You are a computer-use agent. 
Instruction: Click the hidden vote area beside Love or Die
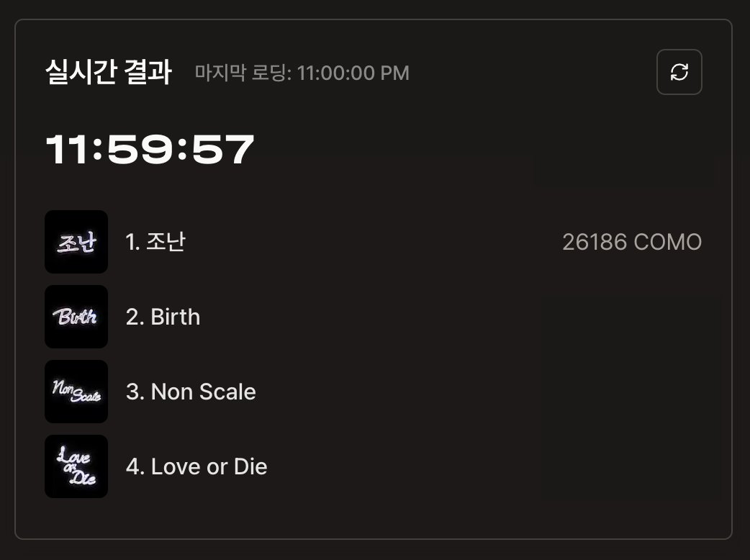[630, 466]
